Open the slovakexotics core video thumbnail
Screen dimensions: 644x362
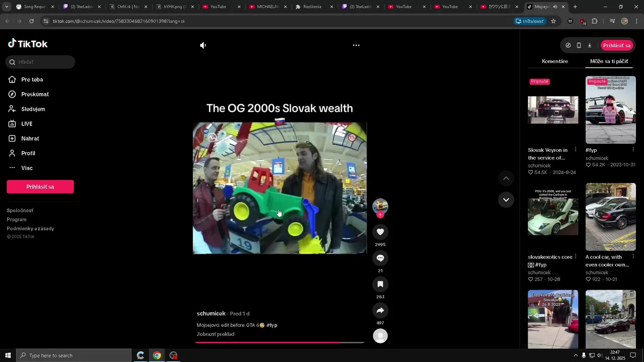click(553, 217)
